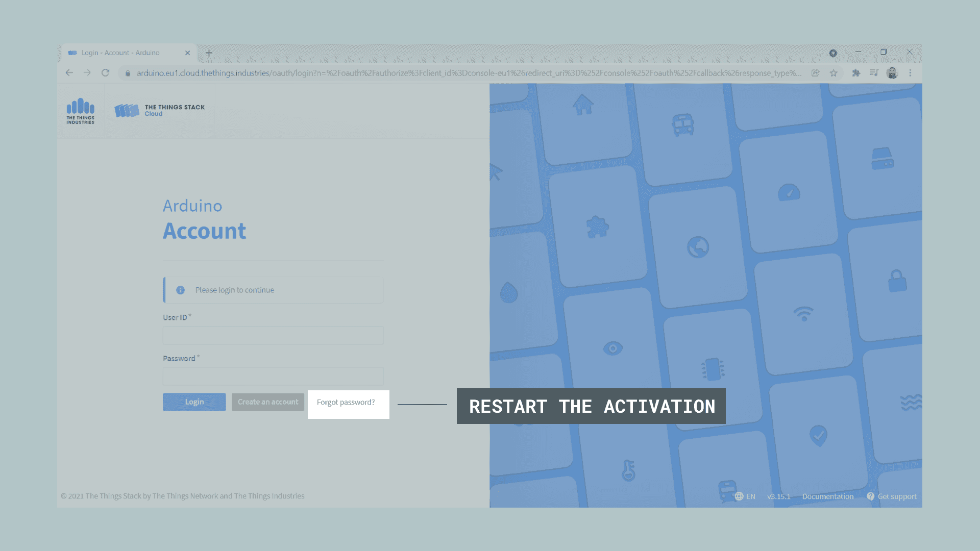Open the Chrome three-dot menu
This screenshot has height=551, width=980.
click(x=910, y=73)
